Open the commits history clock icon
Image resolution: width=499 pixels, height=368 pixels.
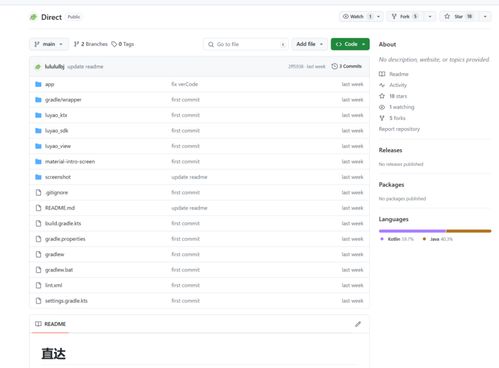click(x=334, y=66)
